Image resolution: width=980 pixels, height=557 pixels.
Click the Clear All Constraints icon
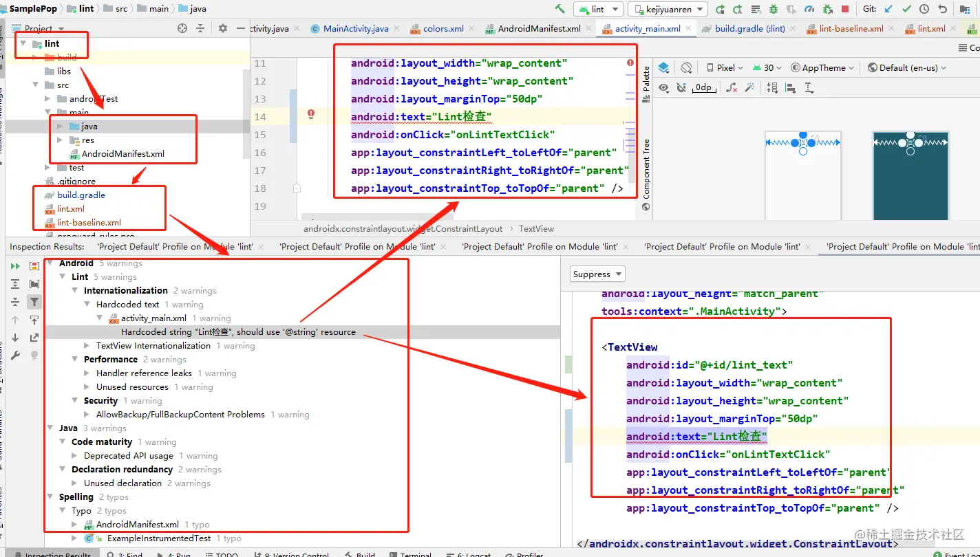(732, 87)
